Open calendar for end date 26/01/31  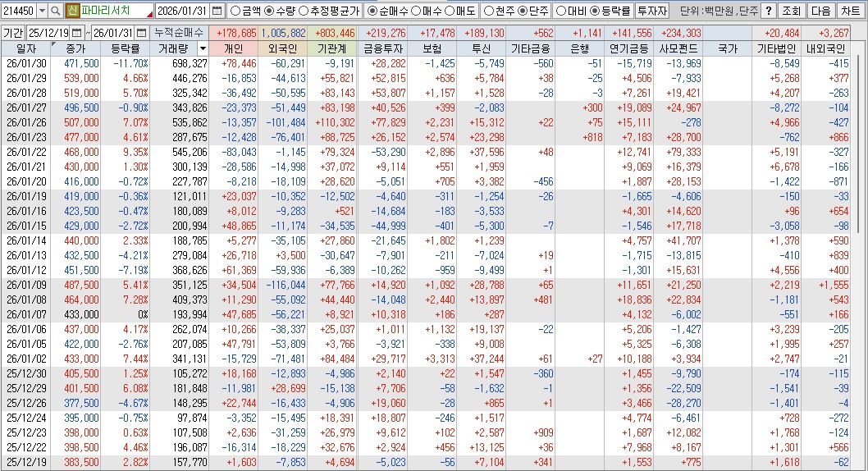(x=142, y=33)
